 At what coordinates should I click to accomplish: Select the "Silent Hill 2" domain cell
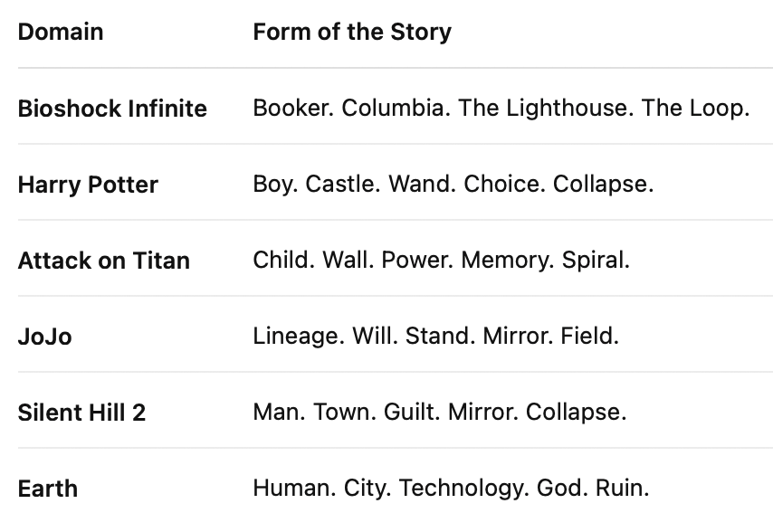click(x=81, y=413)
